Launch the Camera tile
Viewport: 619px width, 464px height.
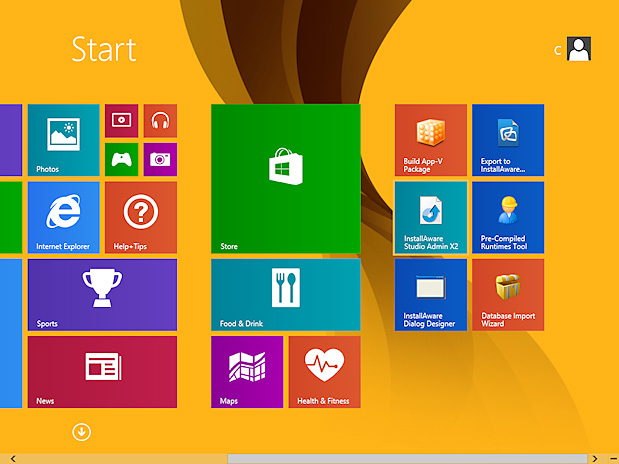[x=160, y=160]
